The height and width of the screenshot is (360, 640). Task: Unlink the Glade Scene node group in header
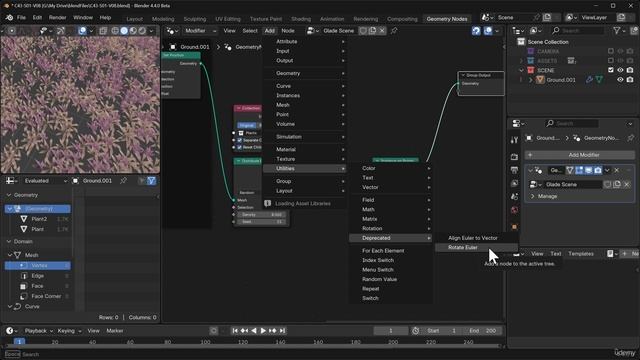[x=382, y=31]
